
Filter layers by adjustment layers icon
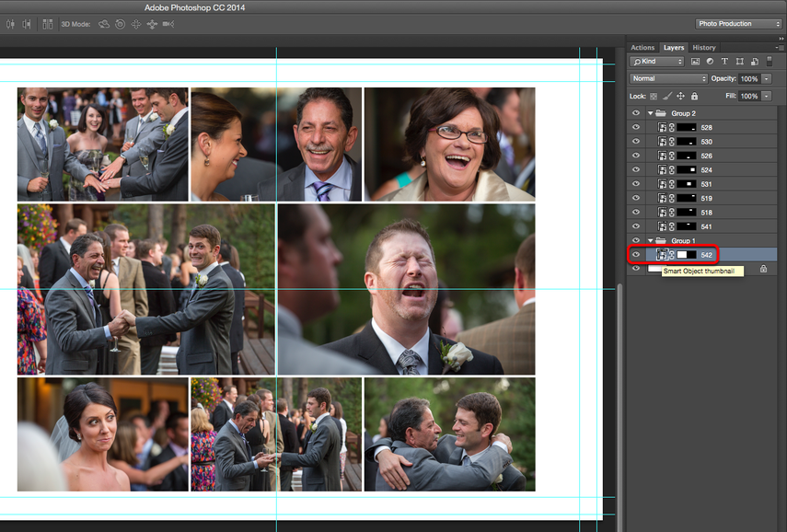coord(710,62)
